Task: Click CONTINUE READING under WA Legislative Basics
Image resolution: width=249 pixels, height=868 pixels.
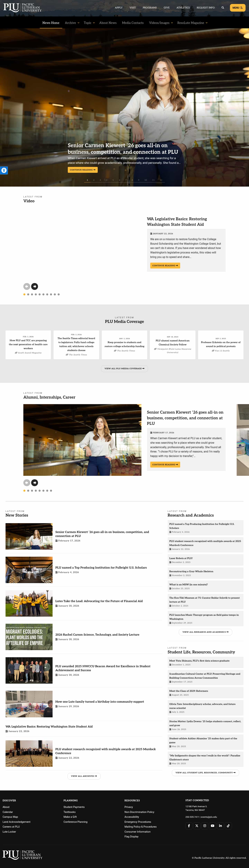Action: (165, 266)
